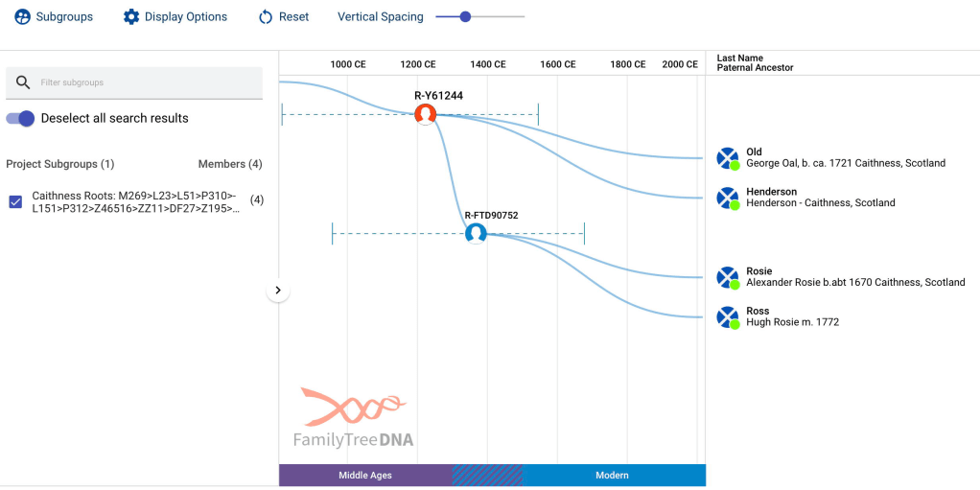Viewport: 980px width, 490px height.
Task: Click the Middle Ages era bar
Action: coord(365,475)
